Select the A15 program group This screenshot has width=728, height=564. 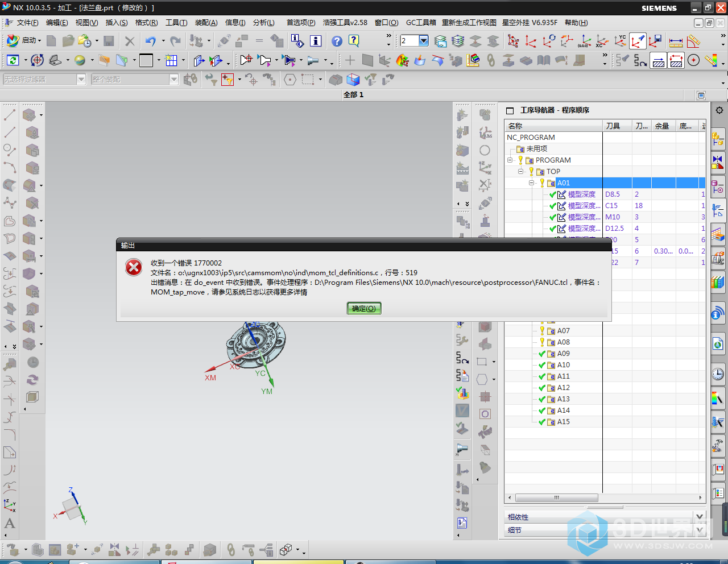pos(564,422)
